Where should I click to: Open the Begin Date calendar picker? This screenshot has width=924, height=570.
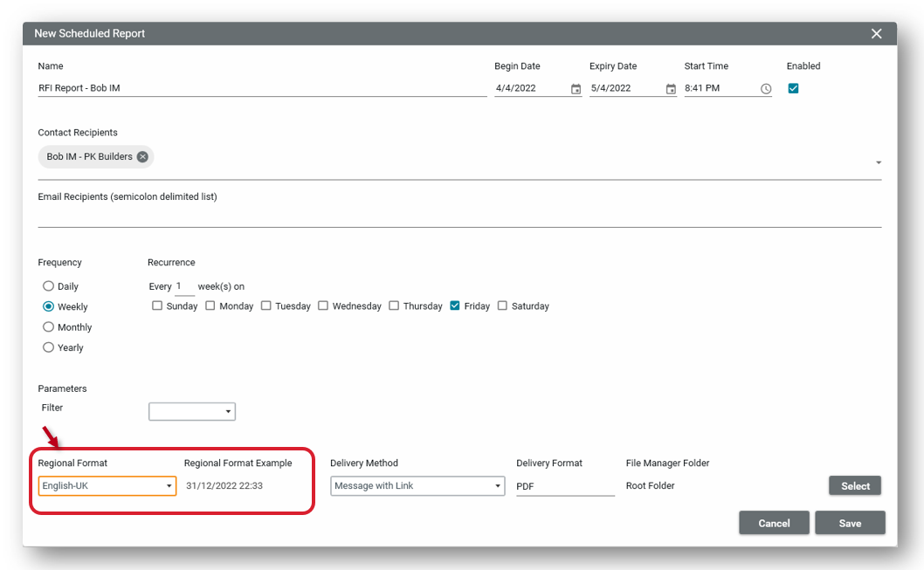[576, 89]
